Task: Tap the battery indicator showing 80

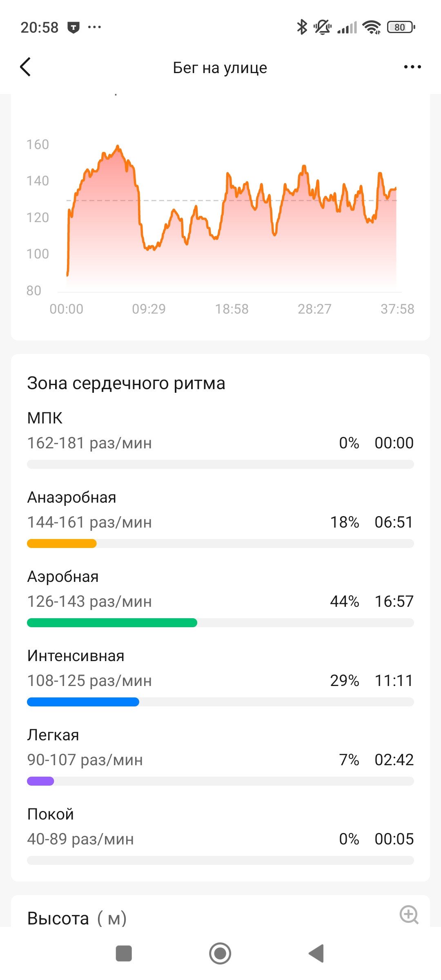Action: [x=401, y=27]
